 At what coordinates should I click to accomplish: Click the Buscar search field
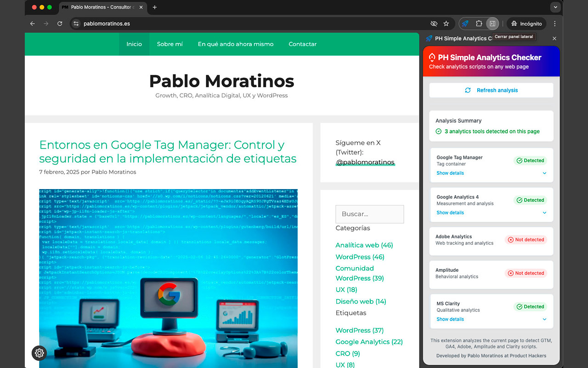[x=369, y=214]
